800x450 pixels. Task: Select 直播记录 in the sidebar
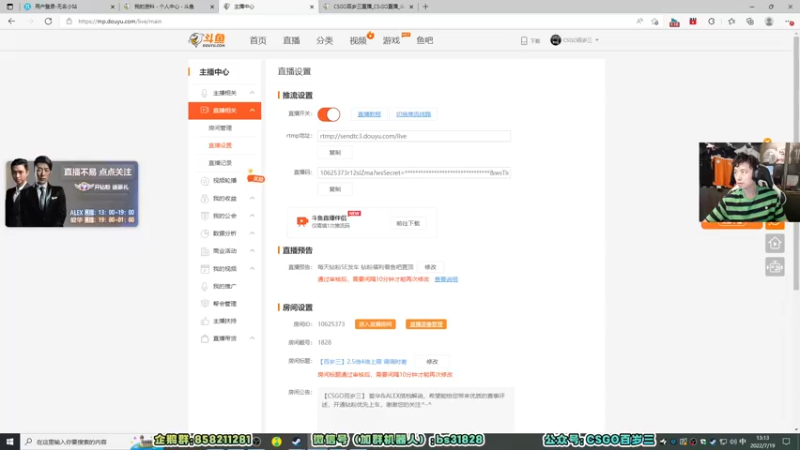[220, 163]
